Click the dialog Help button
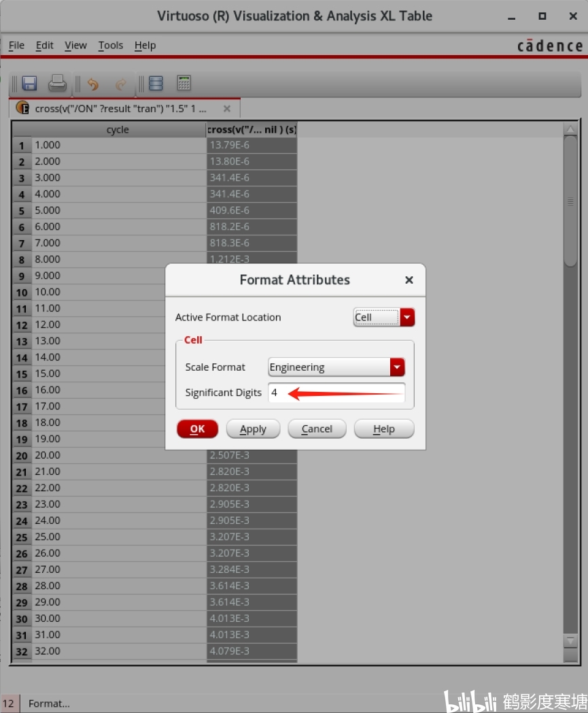Viewport: 588px width, 713px height. pos(384,429)
